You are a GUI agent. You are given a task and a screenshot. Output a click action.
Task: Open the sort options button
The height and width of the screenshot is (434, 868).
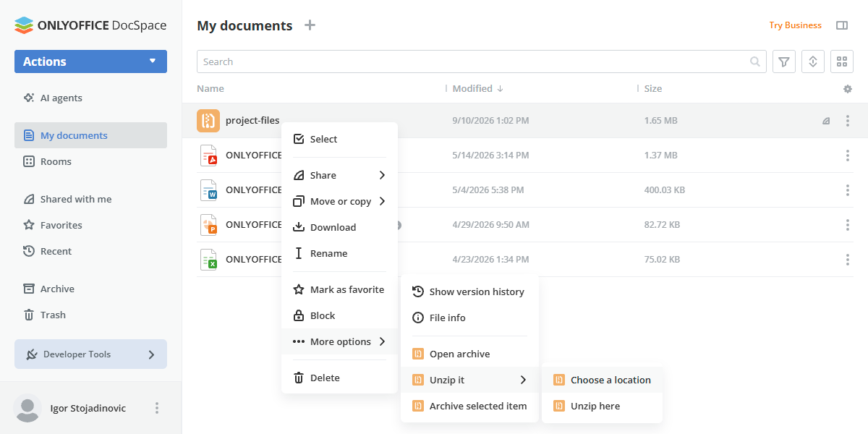(813, 61)
